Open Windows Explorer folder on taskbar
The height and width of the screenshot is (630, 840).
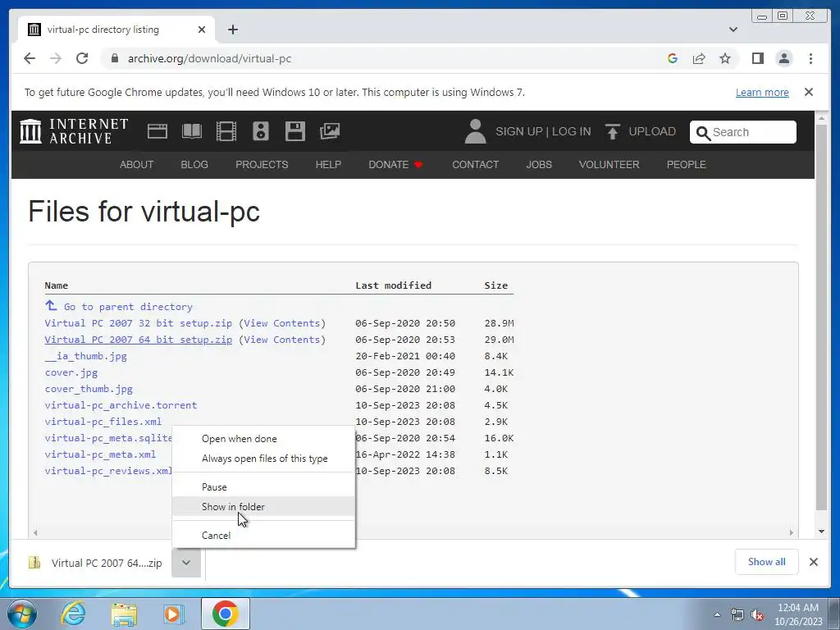pos(125,614)
